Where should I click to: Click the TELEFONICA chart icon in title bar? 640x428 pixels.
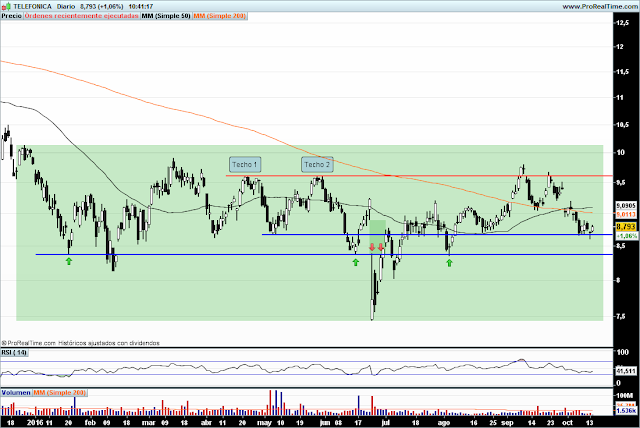point(6,7)
